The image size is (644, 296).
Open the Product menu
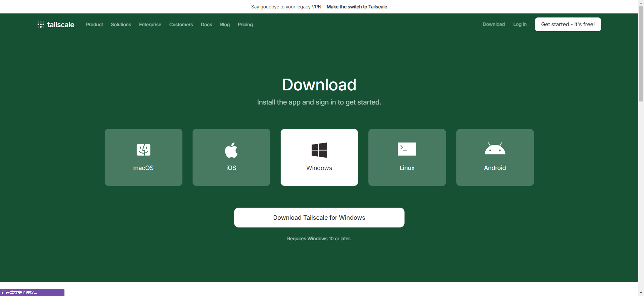[94, 25]
